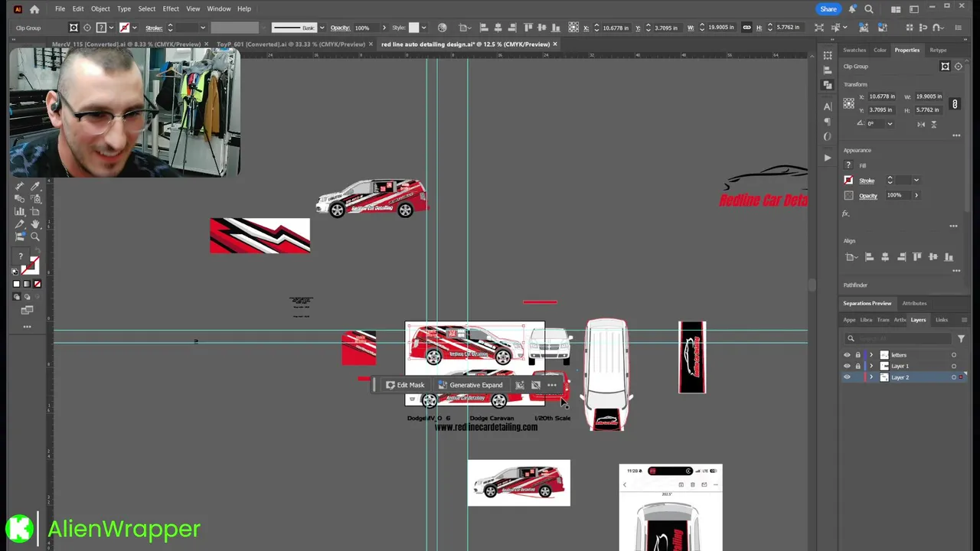Open the Style dropdown in the control bar
The image size is (980, 551).
[423, 28]
